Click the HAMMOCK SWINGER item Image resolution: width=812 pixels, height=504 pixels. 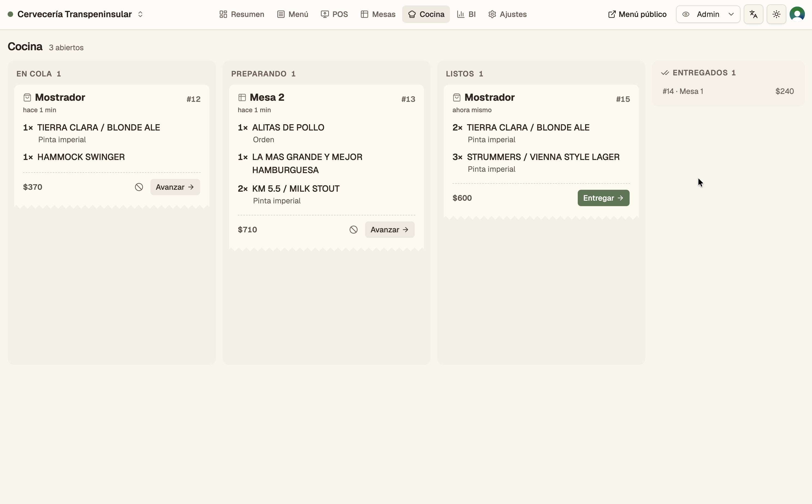(x=81, y=157)
